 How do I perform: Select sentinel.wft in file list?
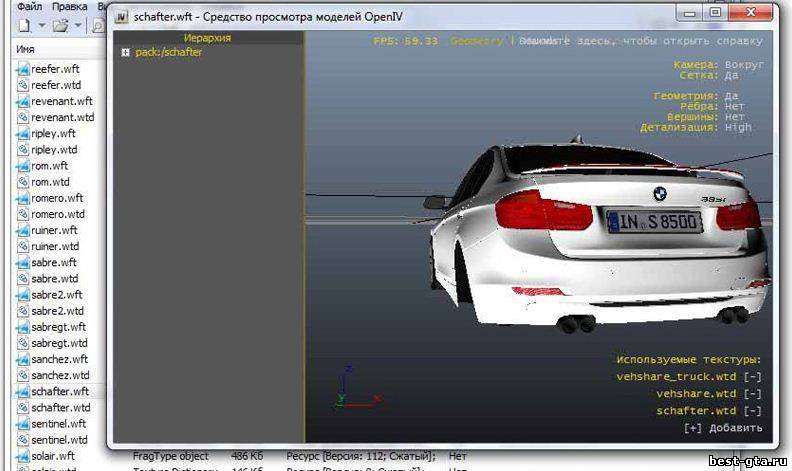pyautogui.click(x=59, y=424)
